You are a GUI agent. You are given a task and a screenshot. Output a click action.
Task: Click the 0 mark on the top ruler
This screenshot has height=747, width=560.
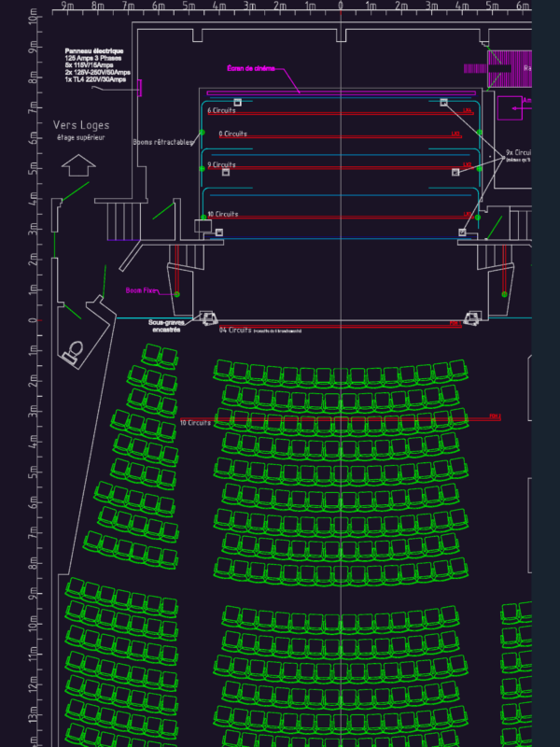[x=341, y=6]
